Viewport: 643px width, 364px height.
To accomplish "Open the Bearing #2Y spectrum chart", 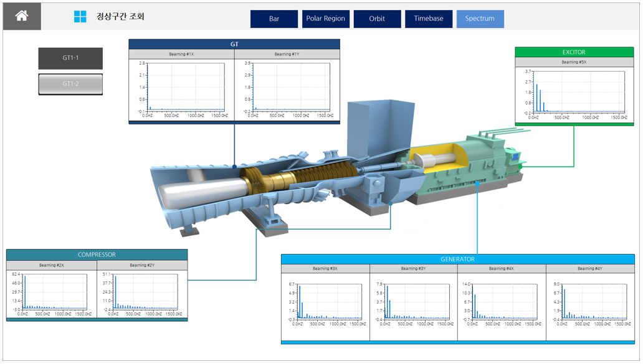I will tap(142, 294).
